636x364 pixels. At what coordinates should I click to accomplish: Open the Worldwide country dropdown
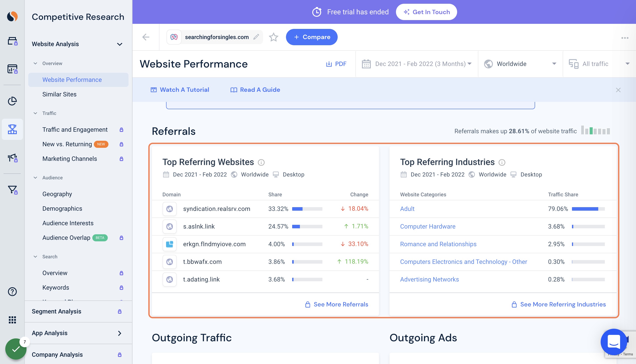click(x=520, y=64)
